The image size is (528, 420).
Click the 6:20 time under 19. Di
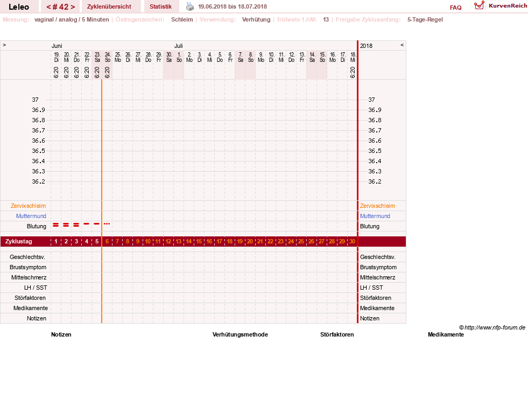pyautogui.click(x=56, y=72)
